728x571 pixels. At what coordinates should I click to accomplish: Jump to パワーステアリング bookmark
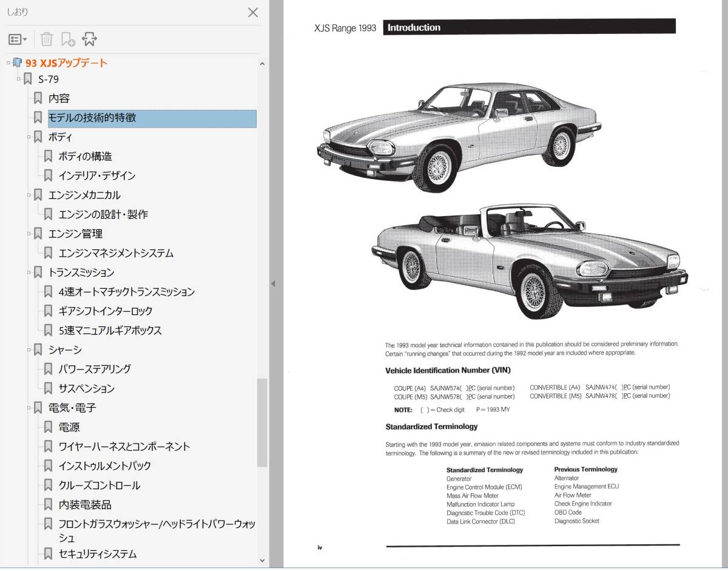click(95, 369)
